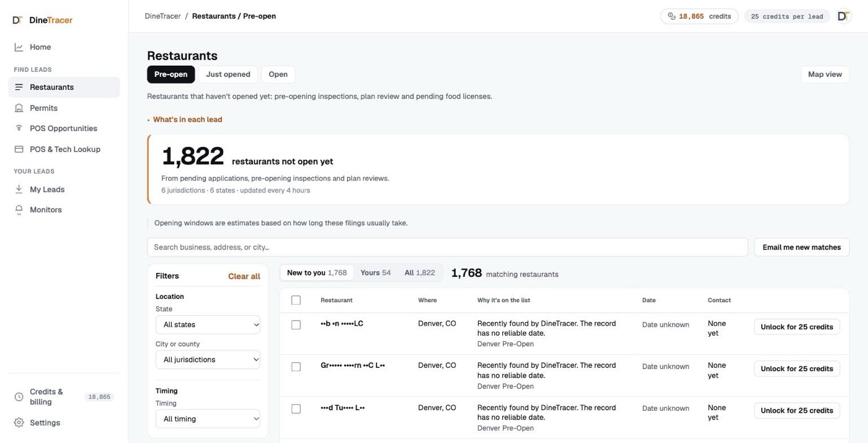Go to Permits in the sidebar

[x=64, y=108]
